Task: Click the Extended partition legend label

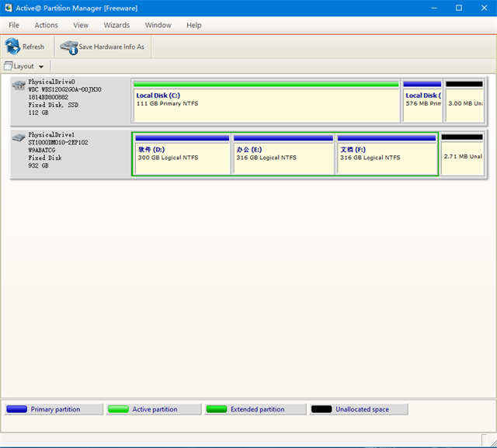Action: click(257, 409)
